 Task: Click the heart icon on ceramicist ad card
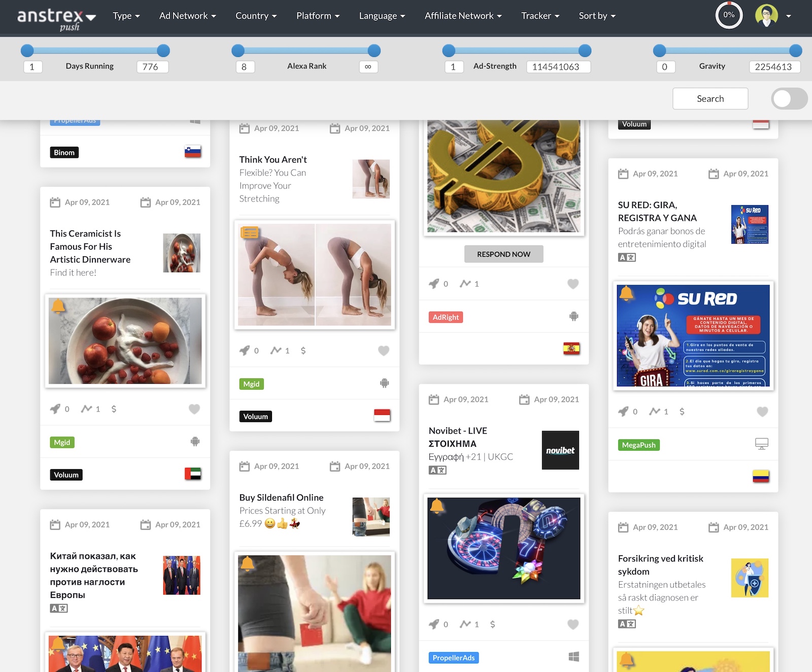click(194, 409)
